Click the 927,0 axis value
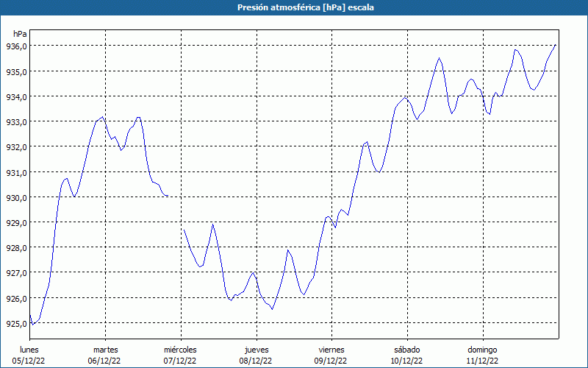This screenshot has width=588, height=368. (x=16, y=273)
